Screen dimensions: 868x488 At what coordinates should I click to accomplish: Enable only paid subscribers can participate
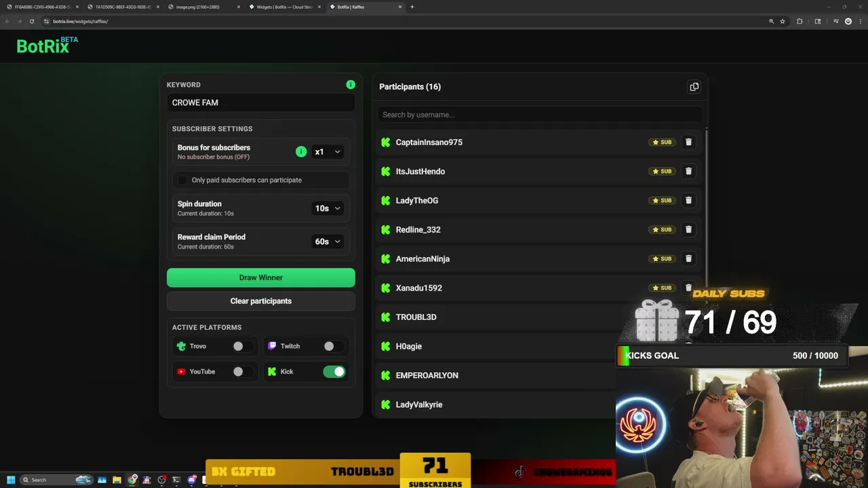[182, 180]
